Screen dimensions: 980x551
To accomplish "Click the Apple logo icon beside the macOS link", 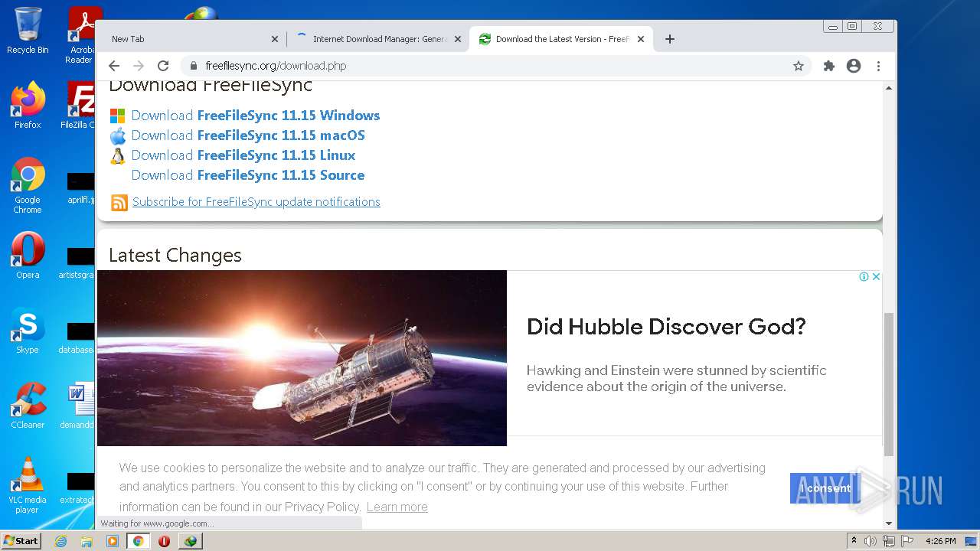I will pyautogui.click(x=117, y=136).
